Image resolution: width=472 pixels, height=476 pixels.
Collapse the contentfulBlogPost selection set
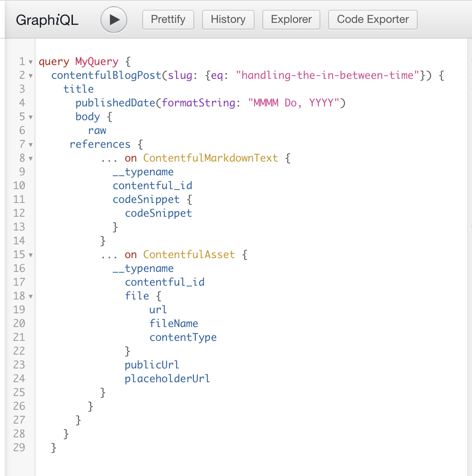[31, 76]
